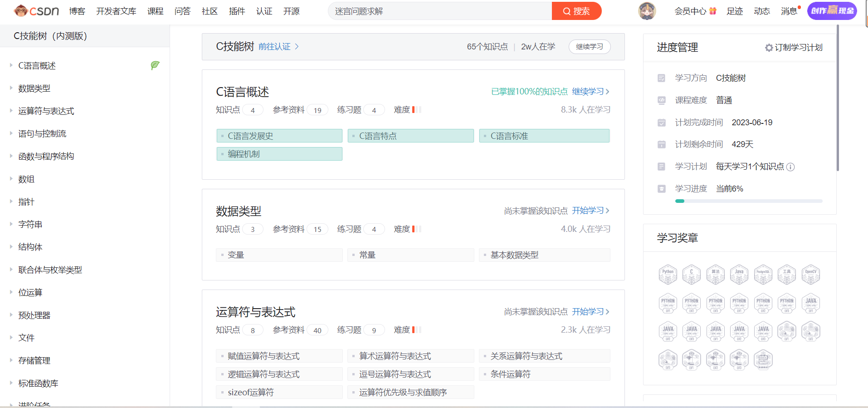Select 位运算 in the sidebar
Image resolution: width=868 pixels, height=408 pixels.
point(30,292)
